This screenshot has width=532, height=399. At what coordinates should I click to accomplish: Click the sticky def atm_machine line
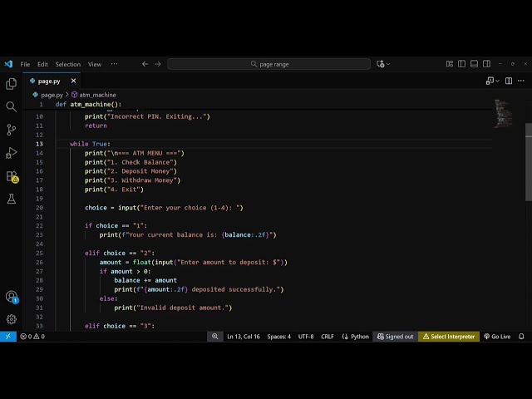[x=88, y=104]
